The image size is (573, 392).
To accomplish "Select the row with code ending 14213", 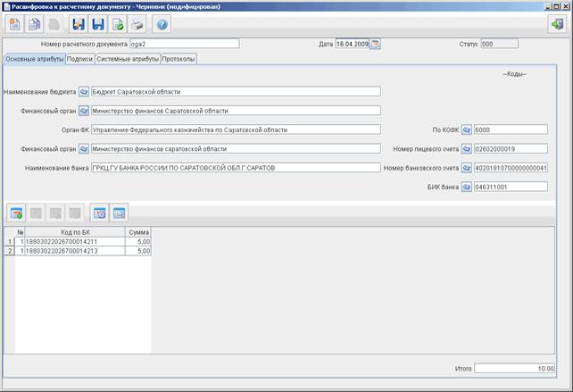I will pos(78,251).
